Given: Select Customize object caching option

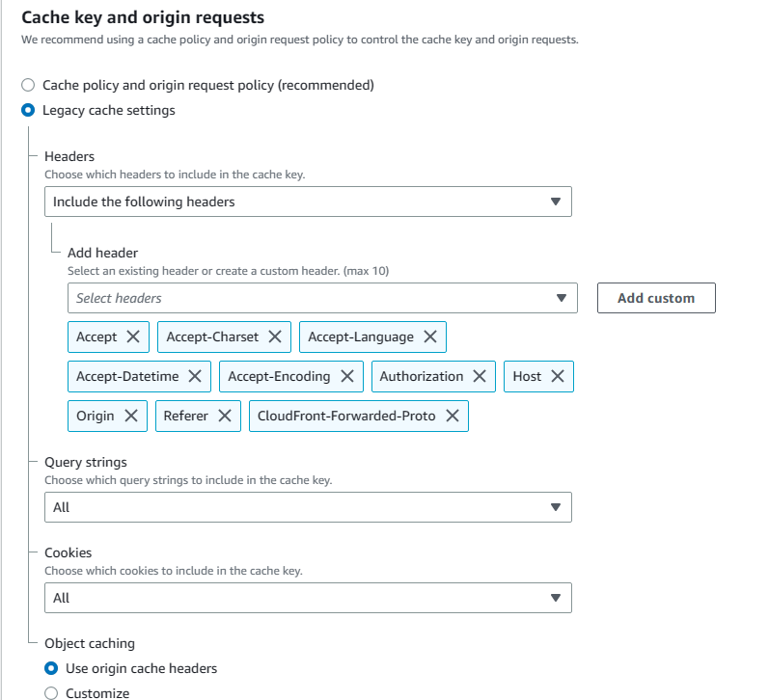Looking at the screenshot, I should pos(51,693).
